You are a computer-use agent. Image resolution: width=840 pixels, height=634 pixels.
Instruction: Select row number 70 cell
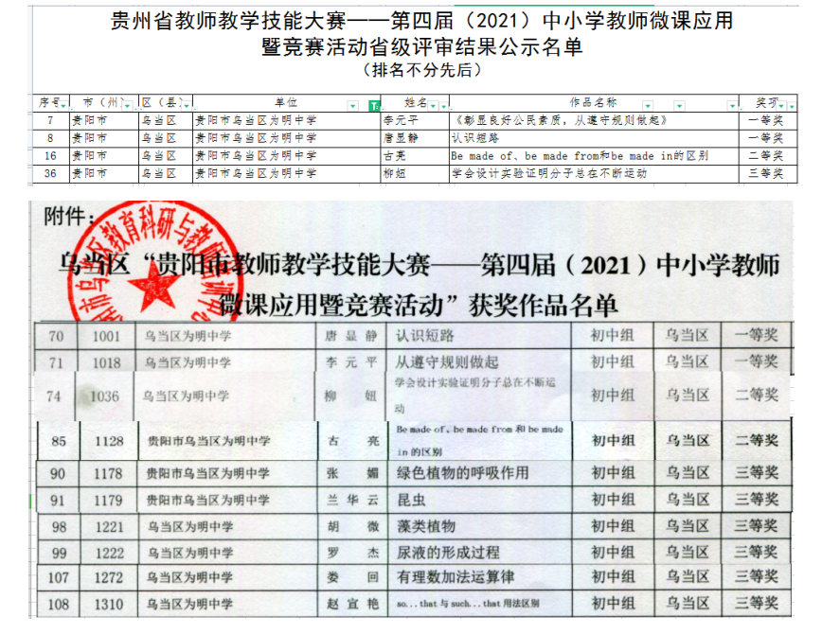(x=56, y=336)
